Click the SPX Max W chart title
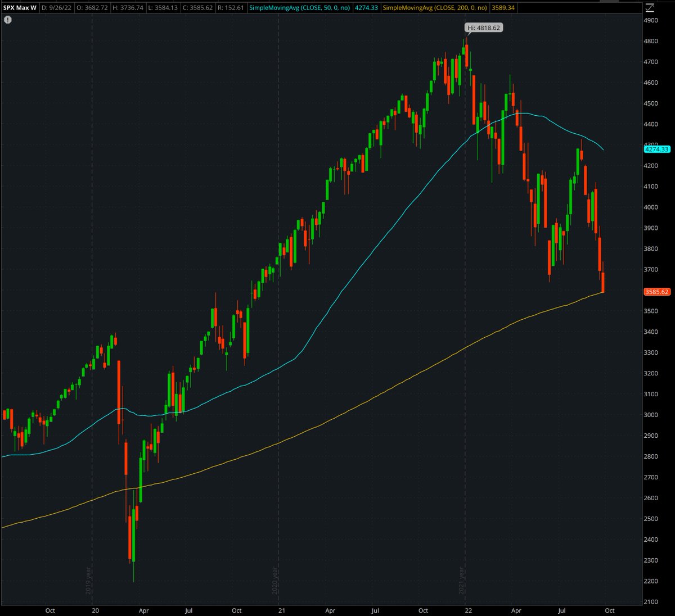The width and height of the screenshot is (675, 616). (20, 8)
